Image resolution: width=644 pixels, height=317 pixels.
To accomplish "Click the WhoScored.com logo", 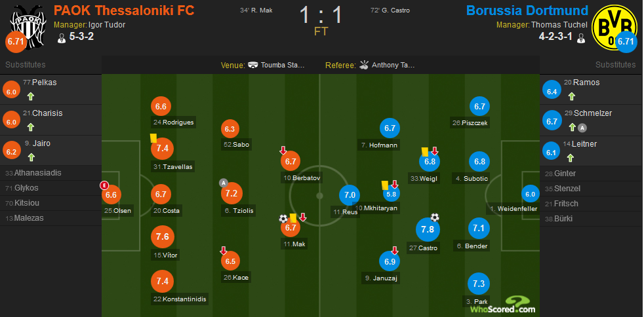I will pyautogui.click(x=503, y=305).
